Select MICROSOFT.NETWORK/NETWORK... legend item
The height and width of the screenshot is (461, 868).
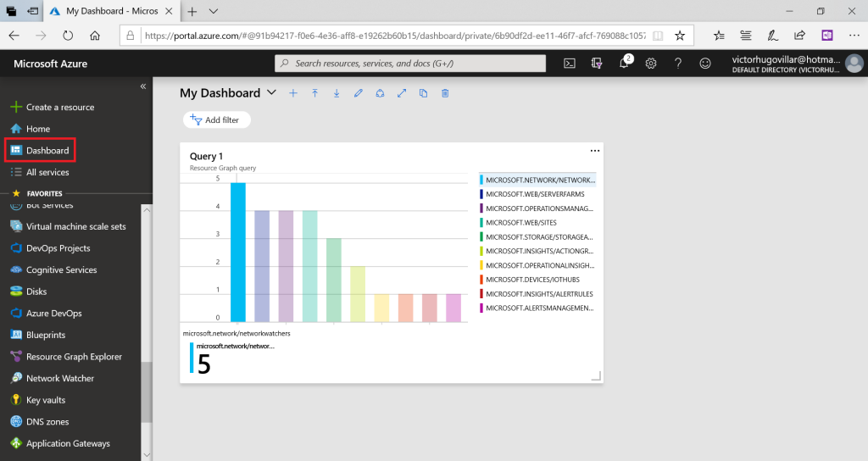(537, 180)
